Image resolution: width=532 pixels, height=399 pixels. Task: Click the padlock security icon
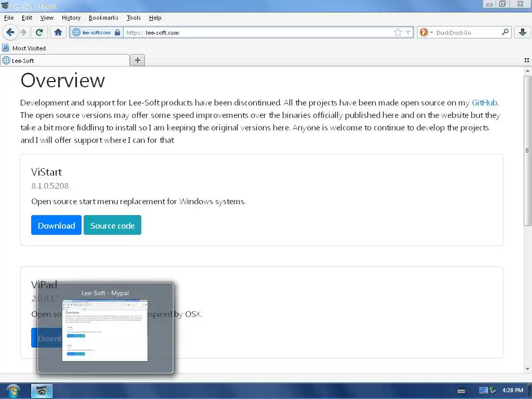pyautogui.click(x=117, y=32)
